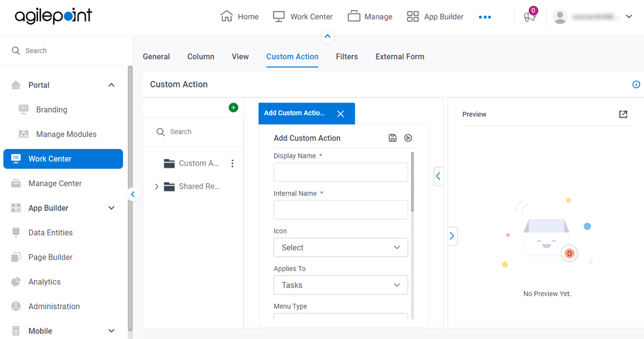Expand the user account dropdown arrow
The height and width of the screenshot is (339, 644).
point(629,17)
